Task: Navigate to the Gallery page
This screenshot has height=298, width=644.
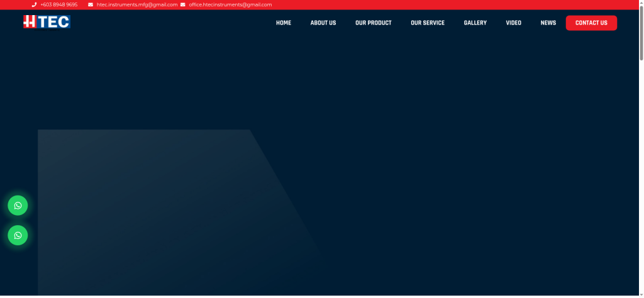Action: (x=475, y=23)
